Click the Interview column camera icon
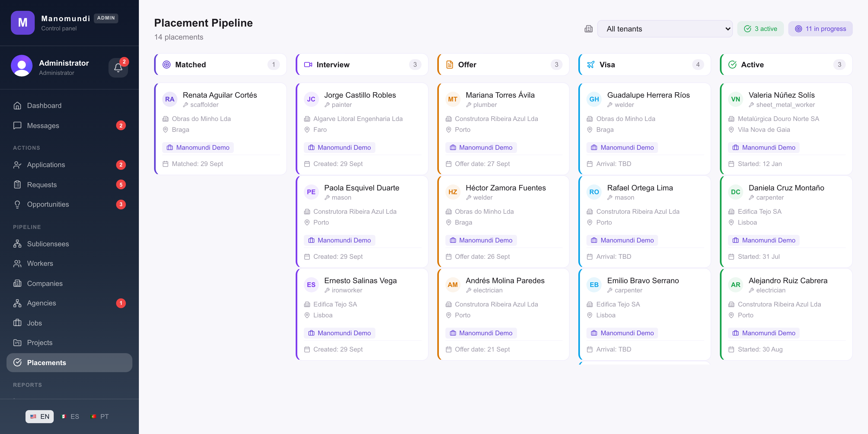The height and width of the screenshot is (434, 868). click(308, 65)
